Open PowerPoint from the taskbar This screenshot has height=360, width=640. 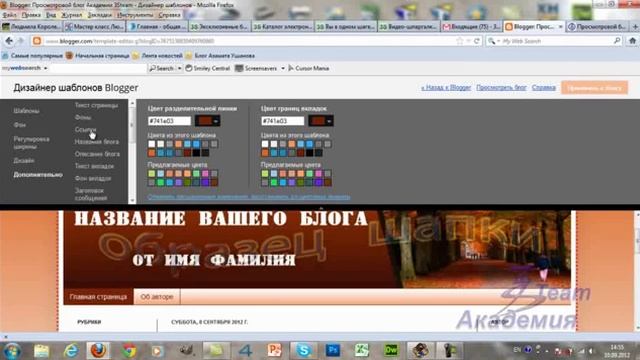[x=275, y=351]
